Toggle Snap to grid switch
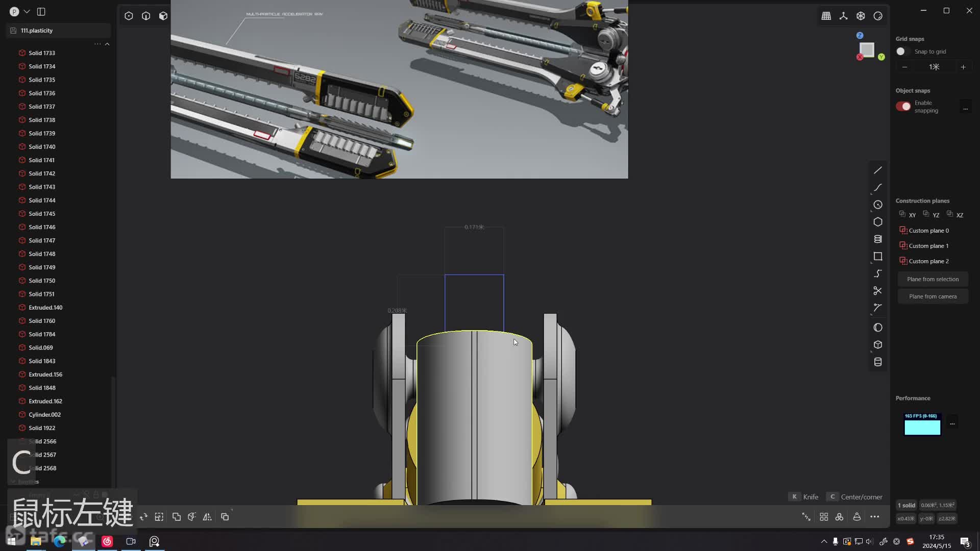Viewport: 980px width, 551px height. (903, 52)
